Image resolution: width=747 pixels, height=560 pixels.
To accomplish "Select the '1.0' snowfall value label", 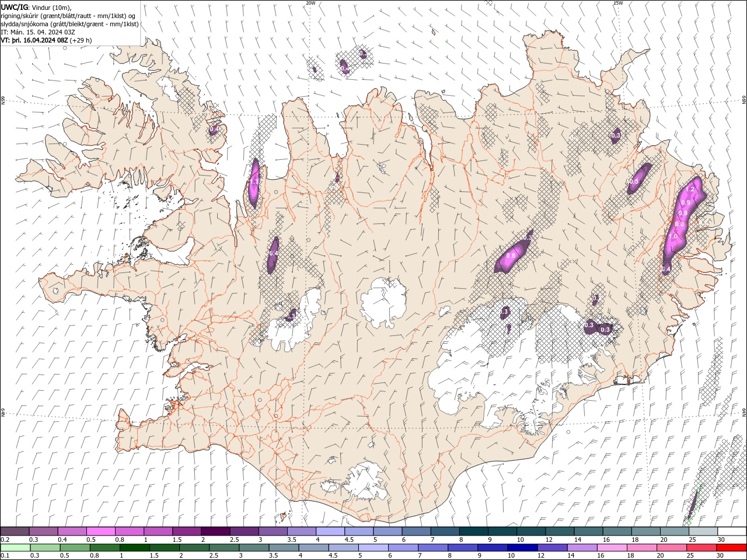I will point(673,237).
